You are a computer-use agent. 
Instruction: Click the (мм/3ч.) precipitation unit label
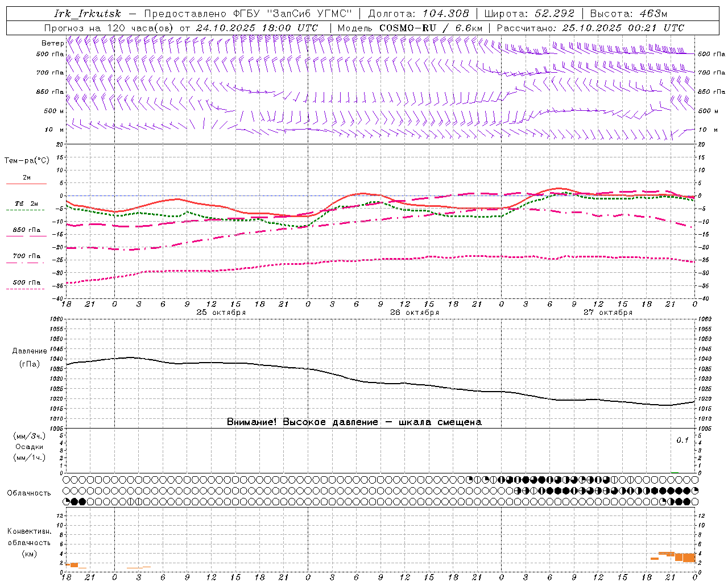(30, 436)
